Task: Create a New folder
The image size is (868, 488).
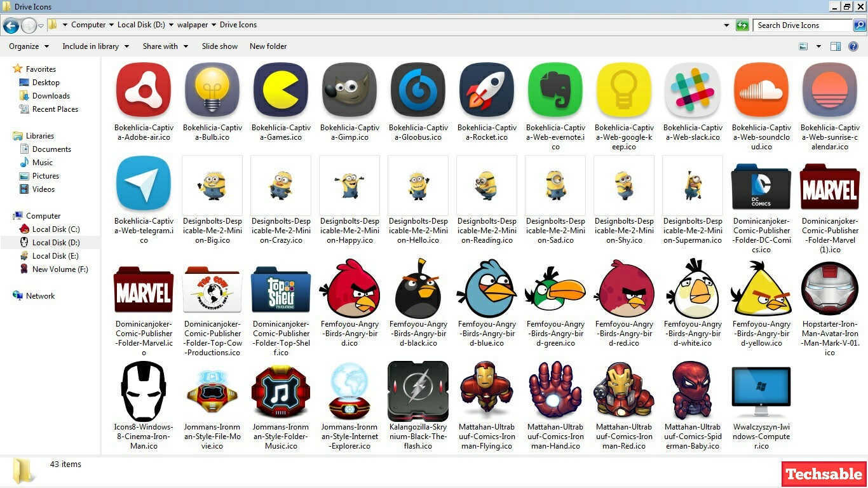Action: pyautogui.click(x=268, y=46)
